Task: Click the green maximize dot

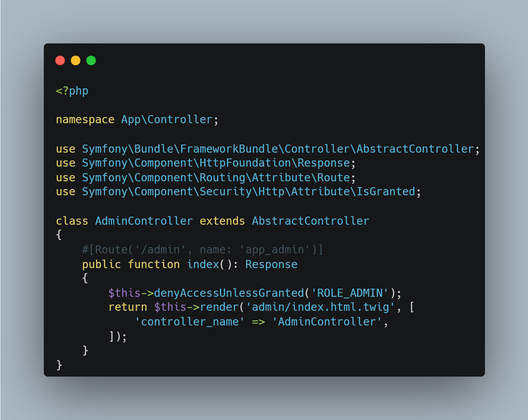Action: tap(91, 60)
